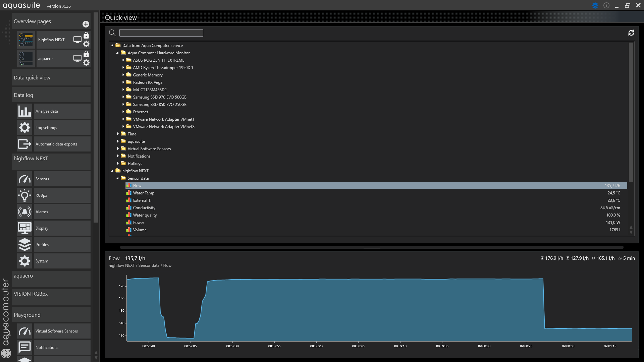Select the Conductivity sensor row

point(376,207)
